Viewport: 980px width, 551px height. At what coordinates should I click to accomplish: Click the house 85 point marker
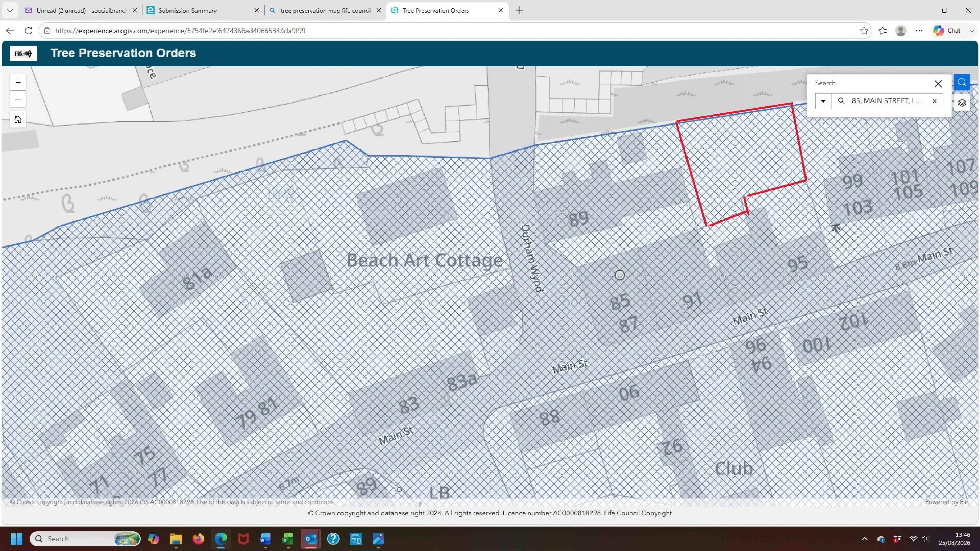(x=619, y=275)
